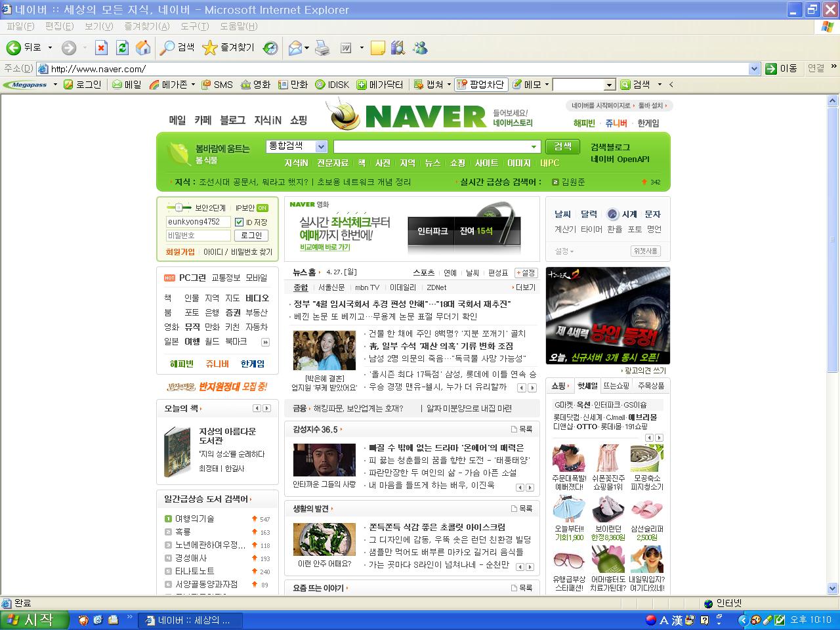840x630 pixels.
Task: Click IDISK in the Megapass toolbar
Action: point(332,85)
